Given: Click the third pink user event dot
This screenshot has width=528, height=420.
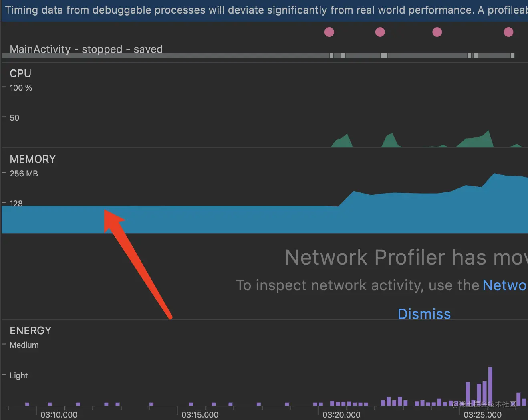Looking at the screenshot, I should (x=437, y=32).
